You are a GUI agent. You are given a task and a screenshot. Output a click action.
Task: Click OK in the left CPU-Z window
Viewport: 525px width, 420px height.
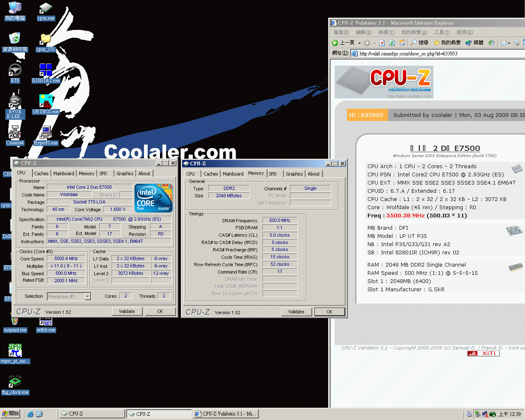[160, 312]
